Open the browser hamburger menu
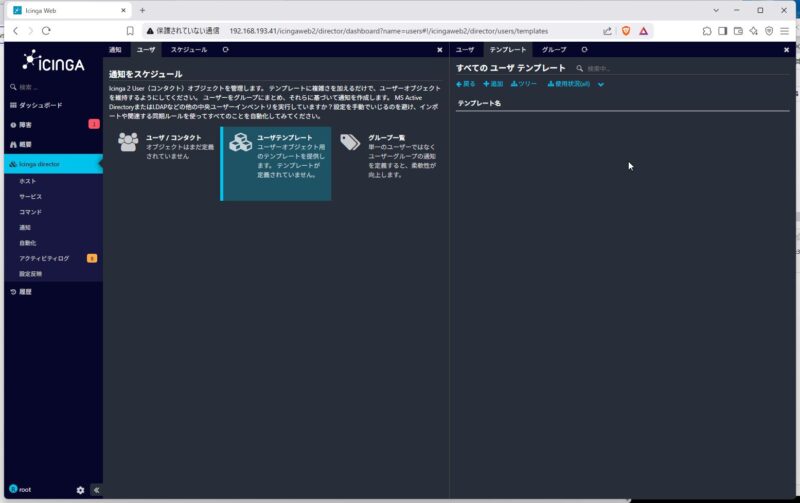Image resolution: width=800 pixels, height=503 pixels. (x=785, y=31)
